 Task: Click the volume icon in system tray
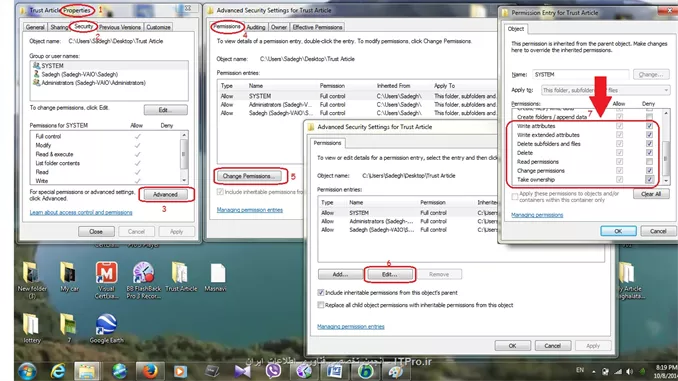(630, 371)
